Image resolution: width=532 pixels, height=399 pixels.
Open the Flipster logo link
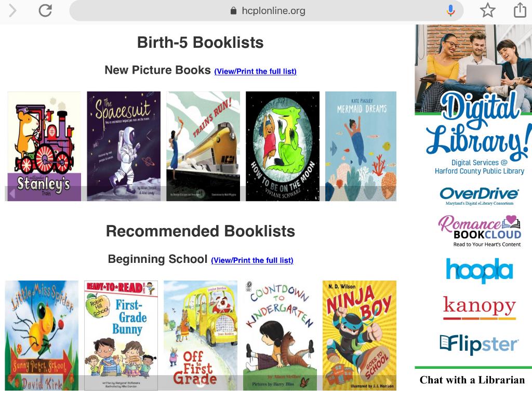[x=479, y=344]
